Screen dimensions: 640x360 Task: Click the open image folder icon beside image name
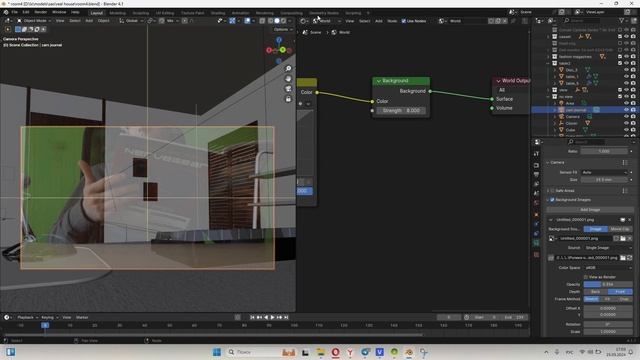(623, 238)
